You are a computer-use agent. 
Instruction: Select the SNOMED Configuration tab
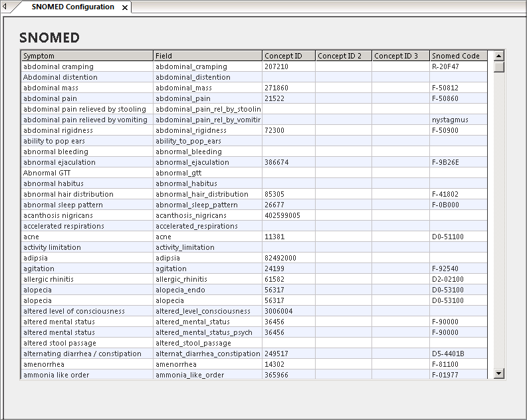click(x=72, y=7)
